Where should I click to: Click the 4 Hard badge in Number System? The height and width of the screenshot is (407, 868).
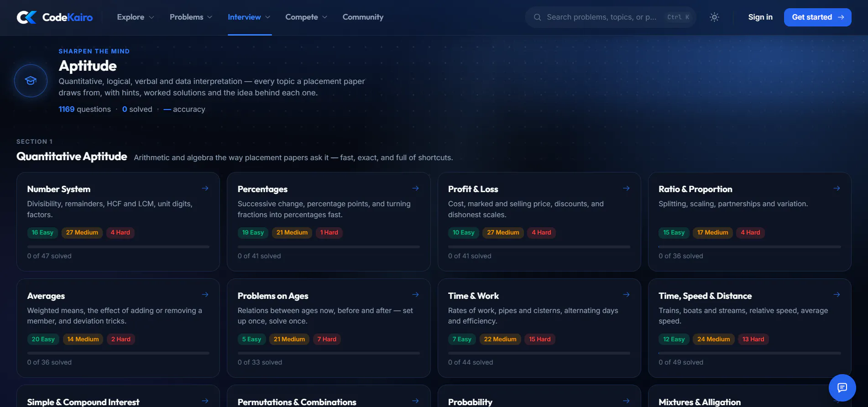click(120, 233)
